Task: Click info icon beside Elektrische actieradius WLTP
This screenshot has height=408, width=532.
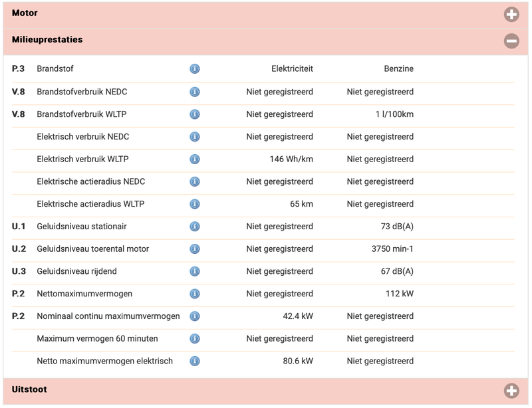Action: 195,204
